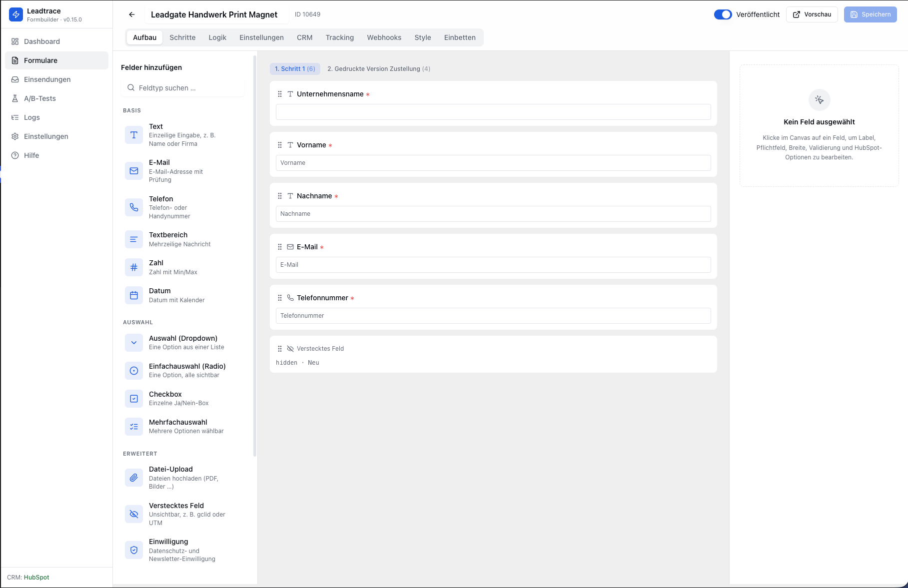Click the Mehrfachauswahl list icon
Image resolution: width=908 pixels, height=588 pixels.
click(x=134, y=427)
